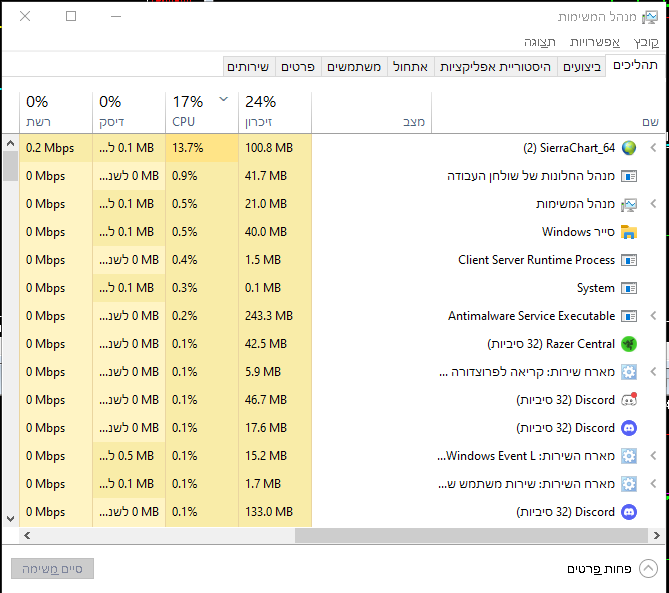The width and height of the screenshot is (669, 593).
Task: Click the first Discord icon with red badge
Action: [x=629, y=400]
